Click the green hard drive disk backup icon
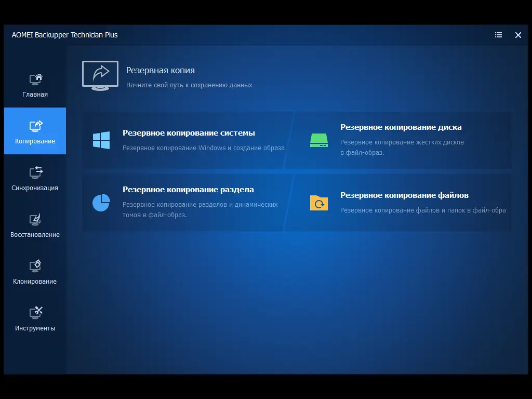This screenshot has height=399, width=532. coord(318,140)
